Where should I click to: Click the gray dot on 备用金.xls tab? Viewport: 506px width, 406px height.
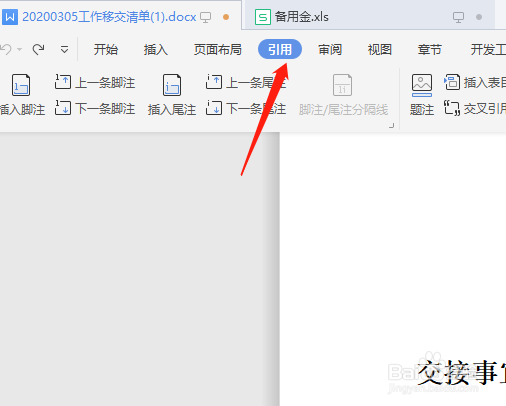(x=479, y=17)
